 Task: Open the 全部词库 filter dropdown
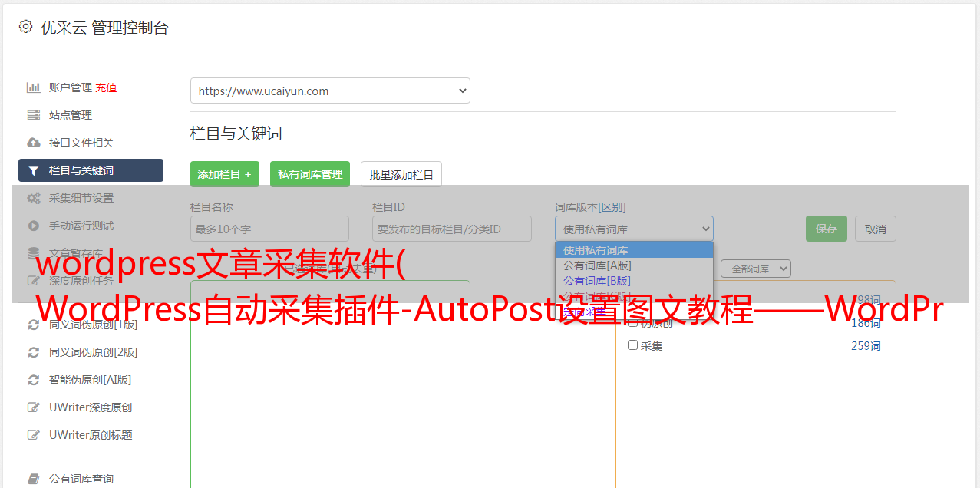[x=756, y=269]
